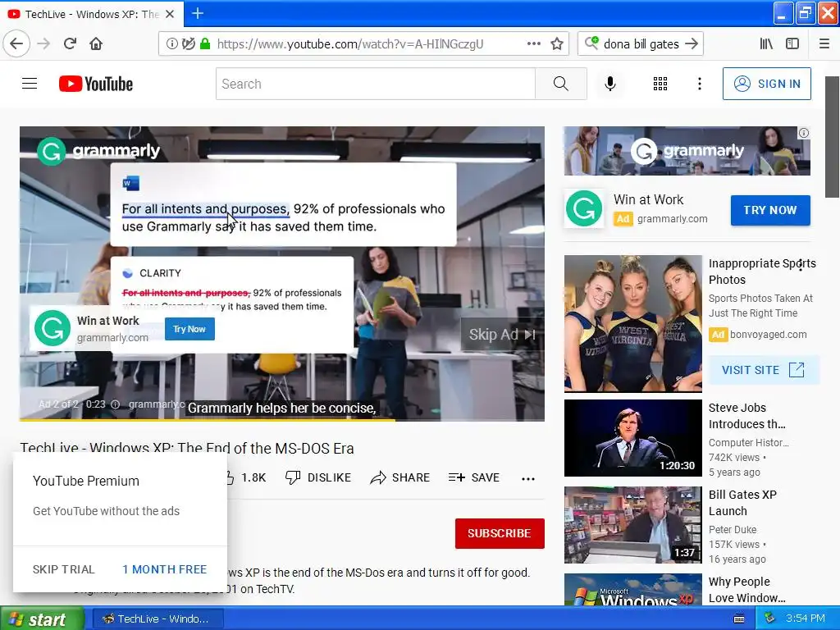840x630 pixels.
Task: Open the browser home page icon
Action: (x=96, y=43)
